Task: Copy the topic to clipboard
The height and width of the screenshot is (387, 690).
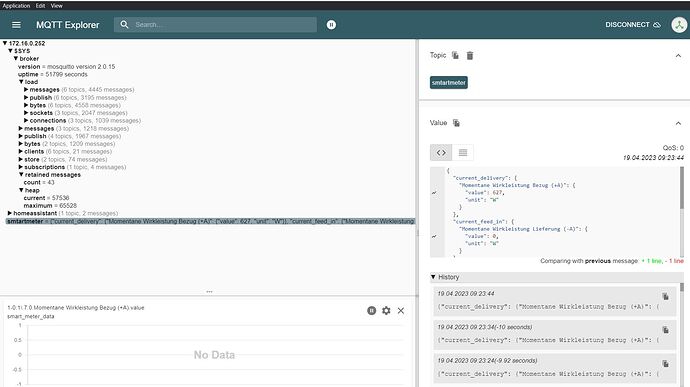Action: click(x=455, y=55)
